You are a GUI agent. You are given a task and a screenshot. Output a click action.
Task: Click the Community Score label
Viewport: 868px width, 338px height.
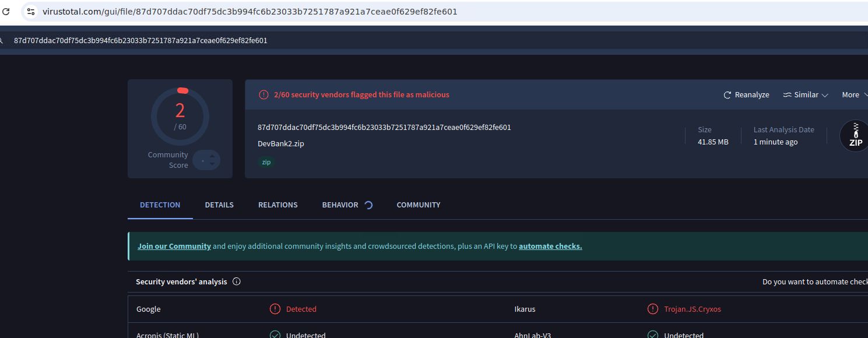[x=168, y=160]
